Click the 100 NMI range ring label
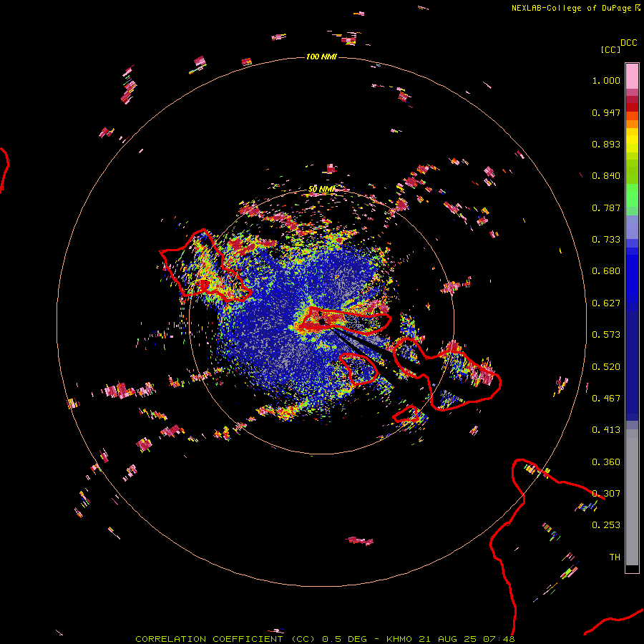This screenshot has width=644, height=644. click(321, 57)
